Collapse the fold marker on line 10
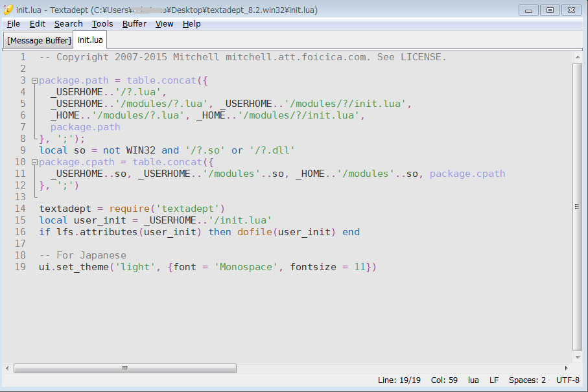 (34, 162)
